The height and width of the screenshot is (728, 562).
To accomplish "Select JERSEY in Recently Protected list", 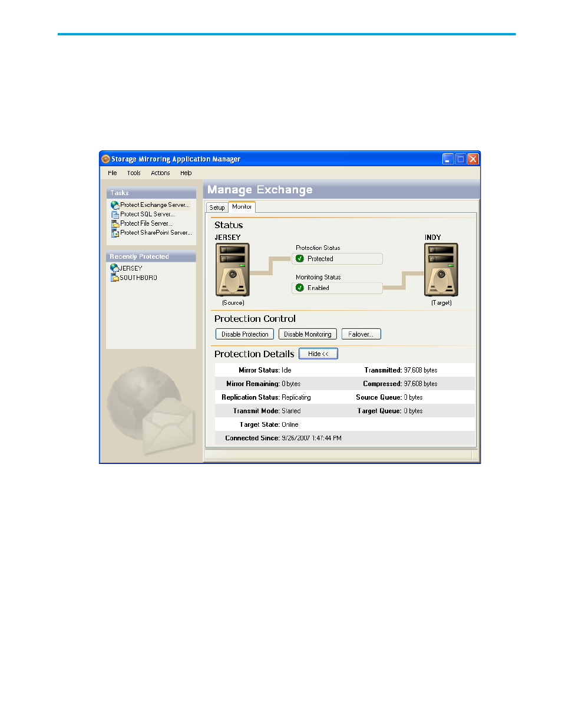I will tap(131, 268).
